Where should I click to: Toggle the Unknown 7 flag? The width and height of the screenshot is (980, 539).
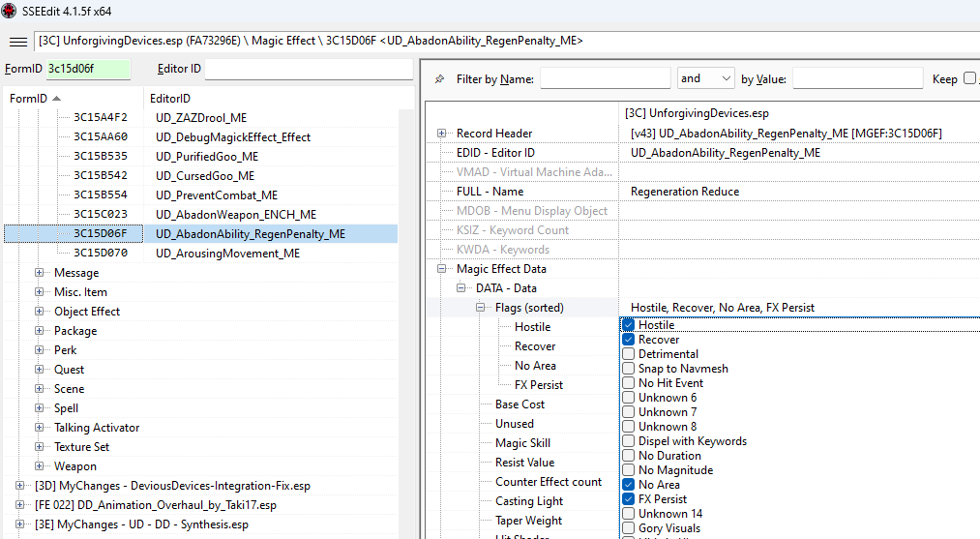click(x=628, y=412)
